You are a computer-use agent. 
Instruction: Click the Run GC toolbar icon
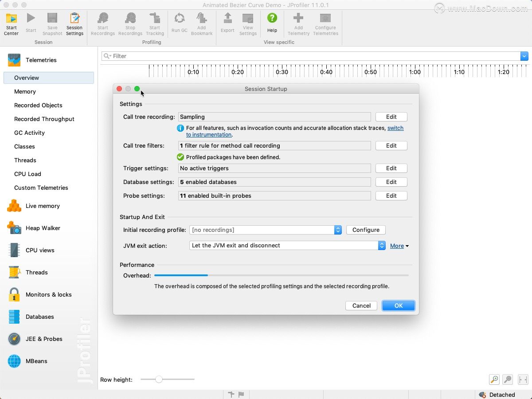point(180,23)
